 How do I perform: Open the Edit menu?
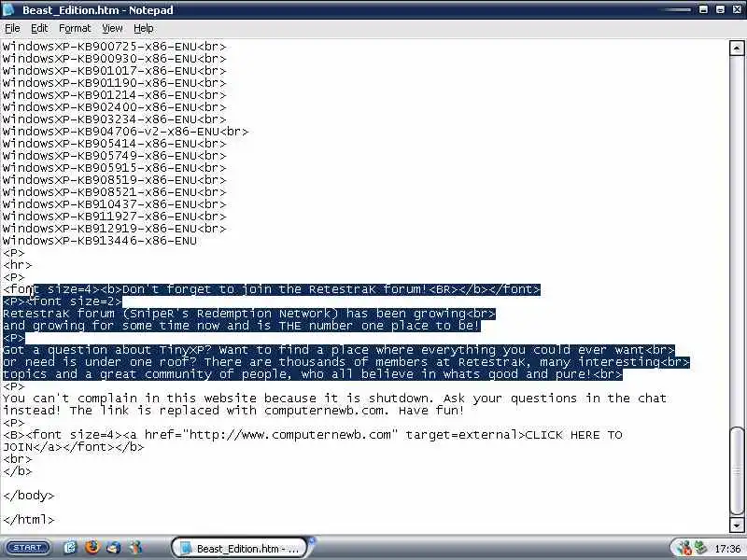tap(39, 29)
